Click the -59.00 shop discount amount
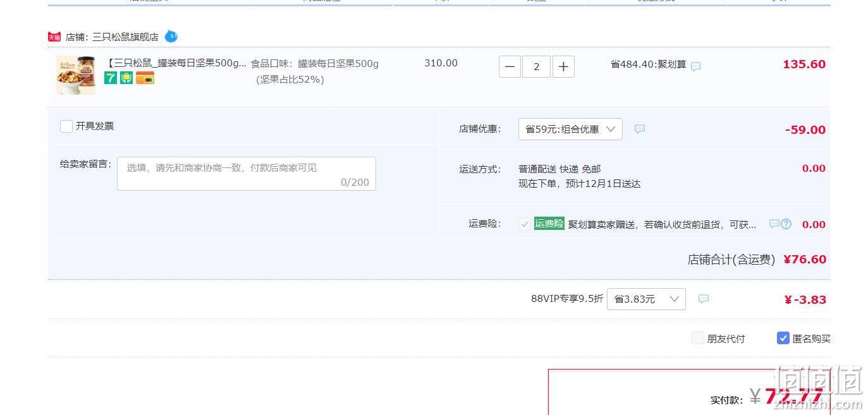The width and height of the screenshot is (868, 415). coord(805,129)
